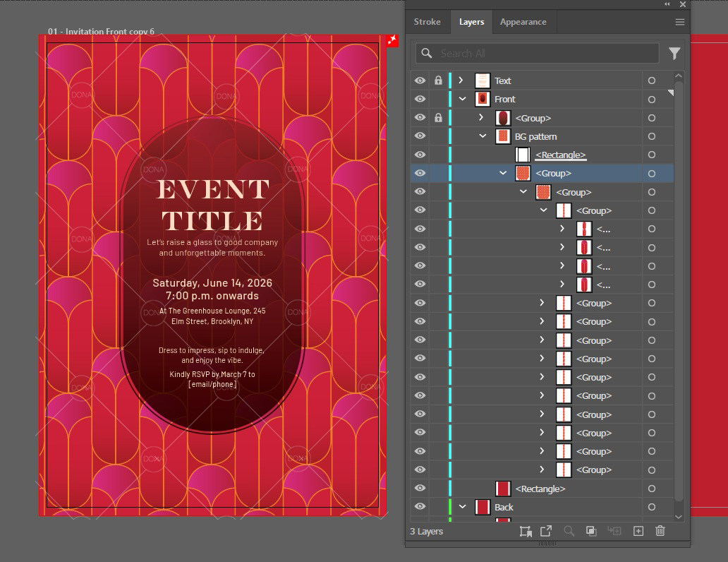Click the Collect for Export icon
This screenshot has width=728, height=562.
point(545,531)
